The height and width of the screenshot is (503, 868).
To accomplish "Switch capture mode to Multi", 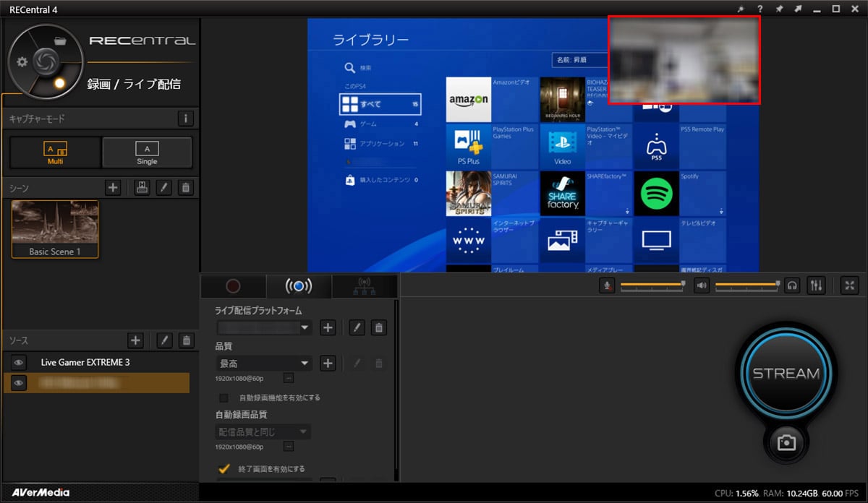I will 56,152.
